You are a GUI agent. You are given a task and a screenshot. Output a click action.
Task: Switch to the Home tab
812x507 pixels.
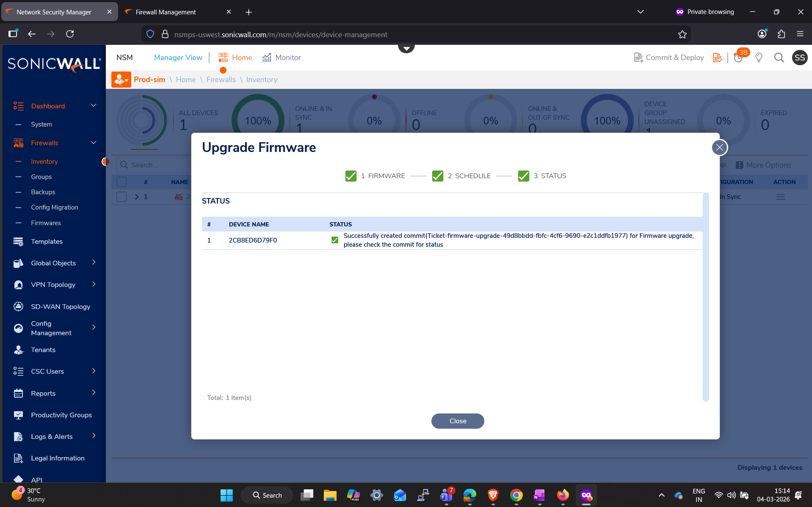(235, 58)
